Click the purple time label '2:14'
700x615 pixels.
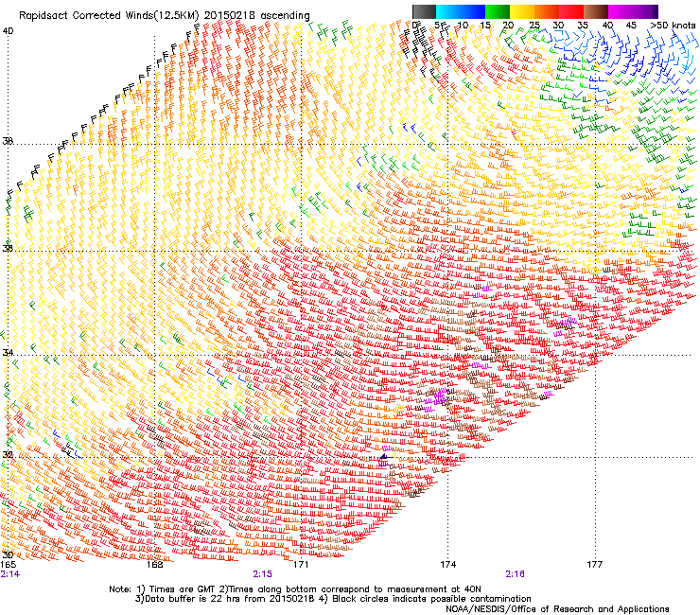[10, 574]
